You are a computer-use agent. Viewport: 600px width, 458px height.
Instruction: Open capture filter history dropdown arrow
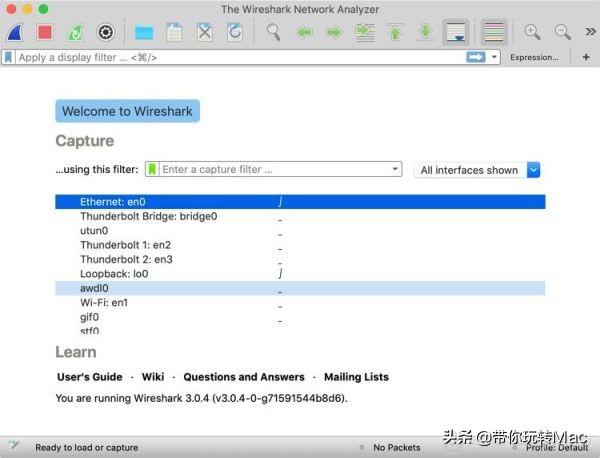[x=395, y=169]
